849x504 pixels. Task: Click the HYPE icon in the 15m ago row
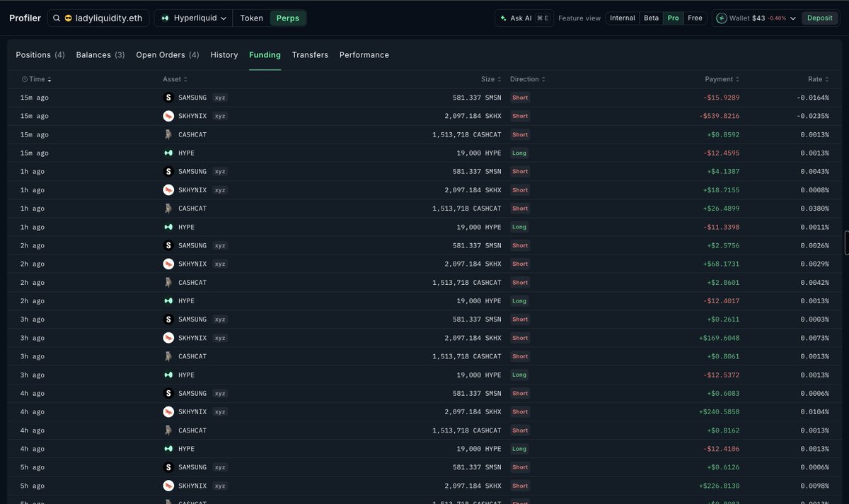click(168, 153)
